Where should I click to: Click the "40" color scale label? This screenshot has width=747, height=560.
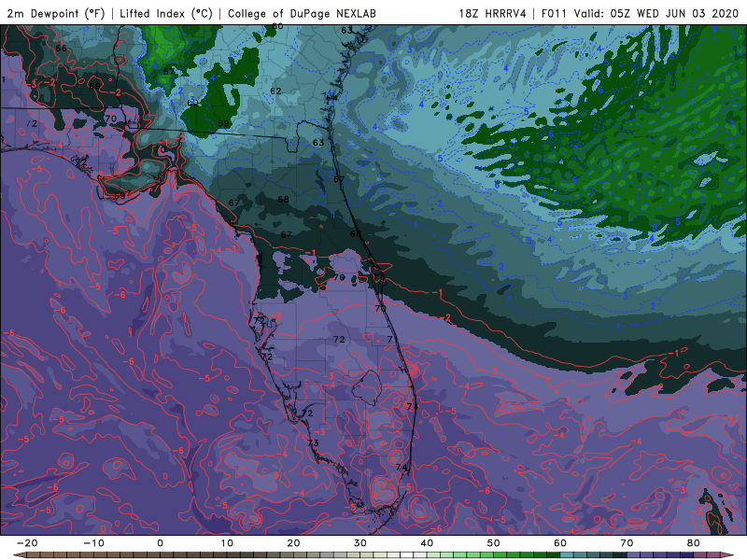427,543
